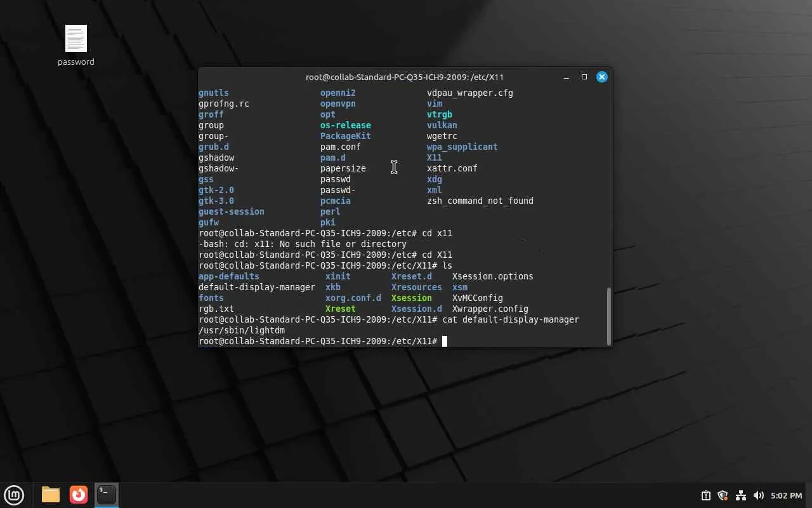
Task: Minimize the terminal window
Action: tap(566, 77)
